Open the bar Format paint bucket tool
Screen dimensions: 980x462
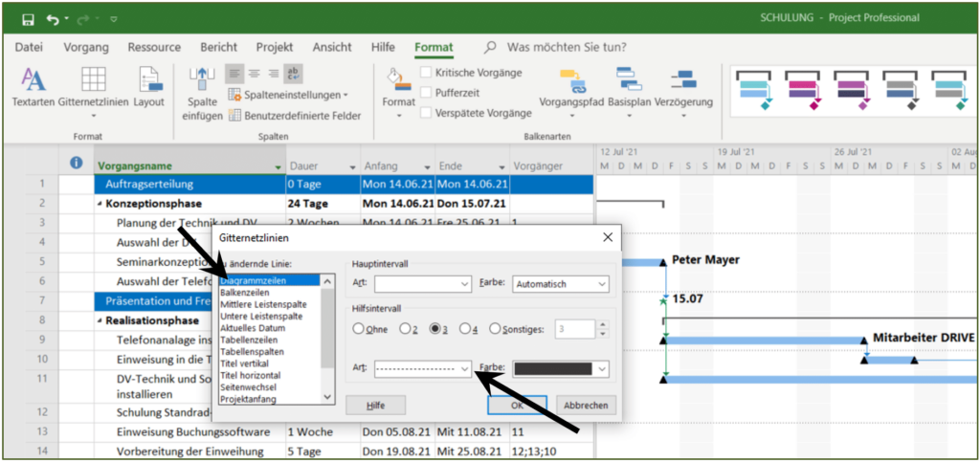point(399,92)
